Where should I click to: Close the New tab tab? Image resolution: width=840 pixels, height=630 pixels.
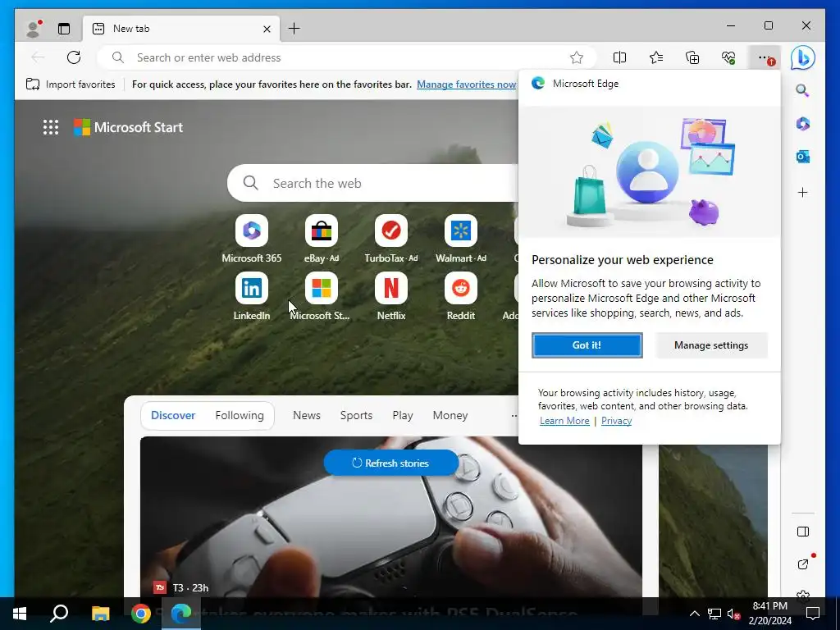(267, 29)
